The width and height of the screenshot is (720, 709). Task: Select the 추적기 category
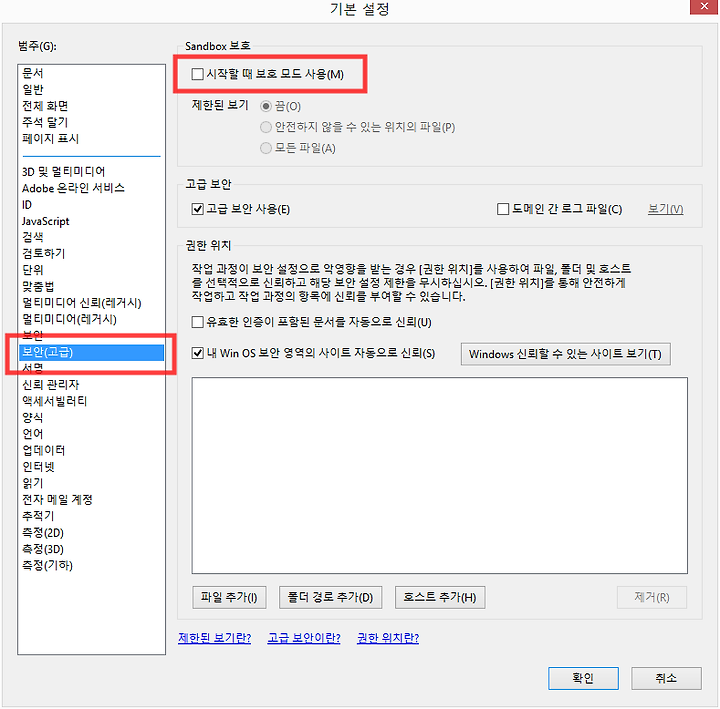[x=91, y=516]
